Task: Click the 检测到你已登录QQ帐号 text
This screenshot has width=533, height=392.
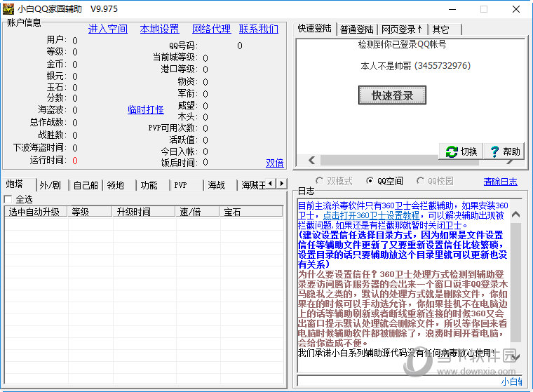Action: pos(402,44)
